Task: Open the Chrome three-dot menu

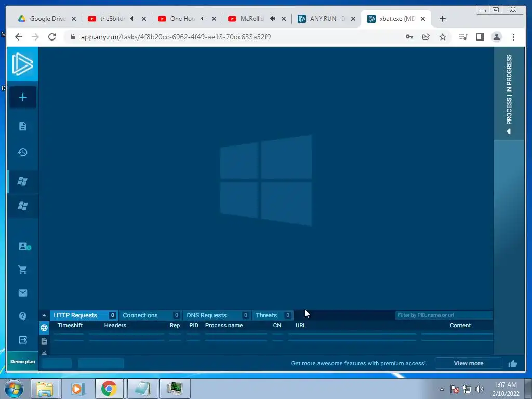Action: point(513,37)
